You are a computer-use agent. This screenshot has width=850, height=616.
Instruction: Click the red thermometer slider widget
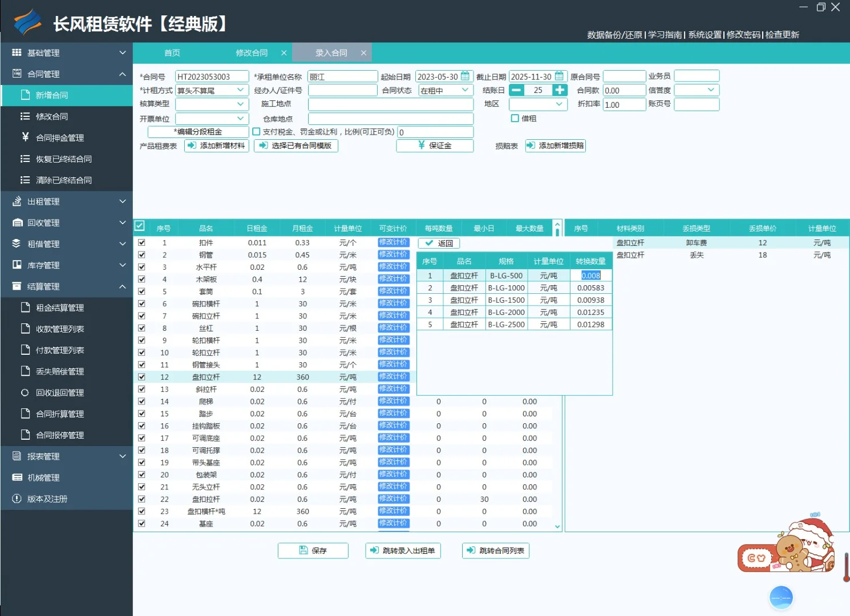click(x=847, y=567)
